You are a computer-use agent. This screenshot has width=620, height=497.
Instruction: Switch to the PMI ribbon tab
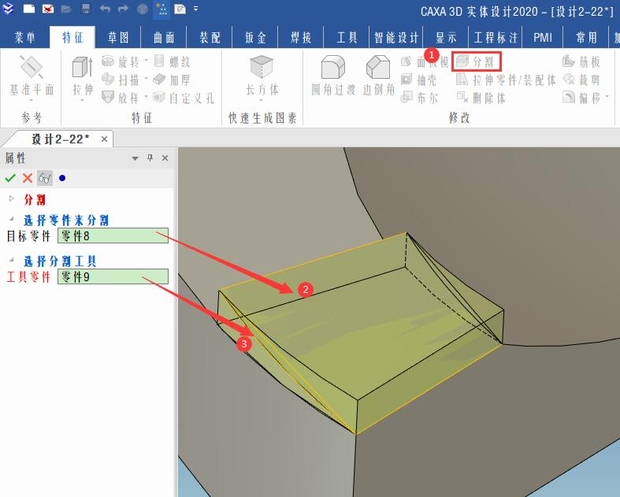[x=542, y=38]
